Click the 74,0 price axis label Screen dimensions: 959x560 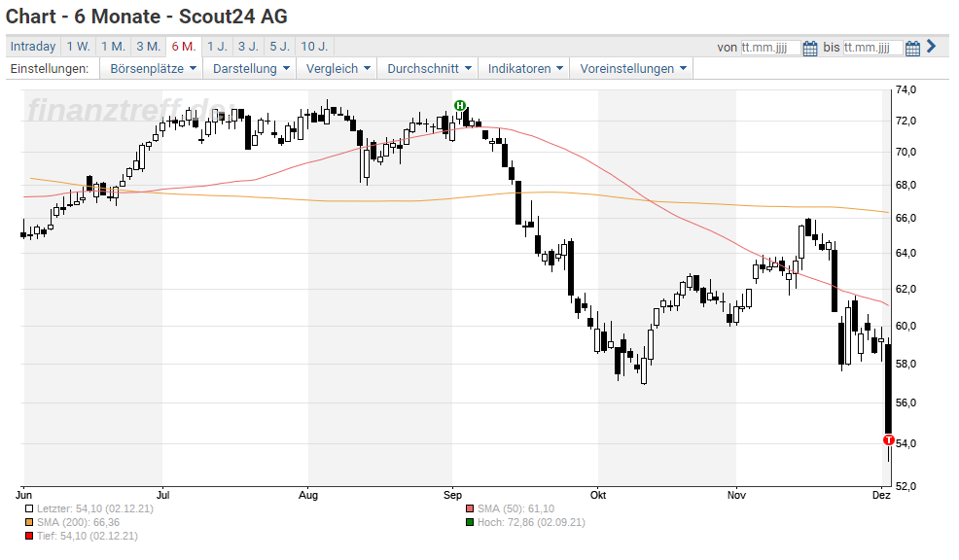[906, 89]
